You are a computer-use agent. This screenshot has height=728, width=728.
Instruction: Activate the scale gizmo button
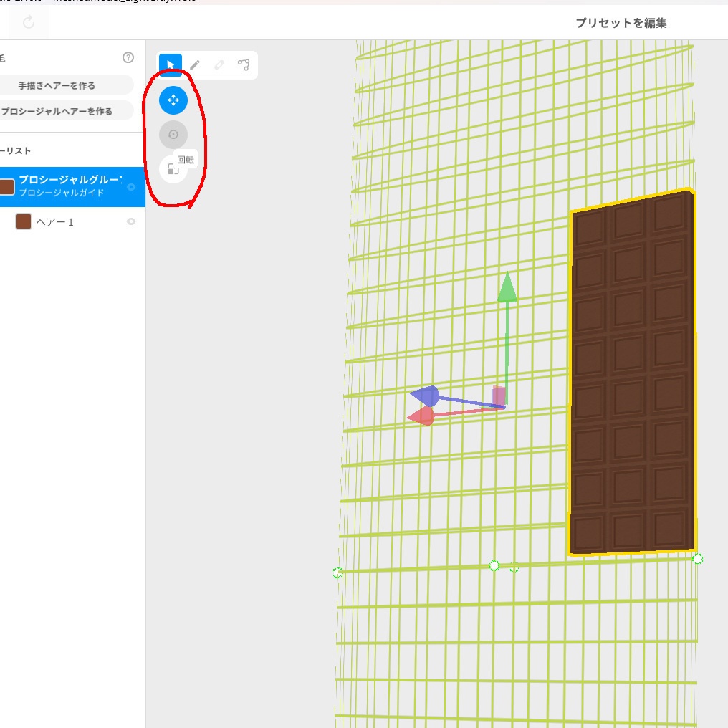tap(173, 170)
